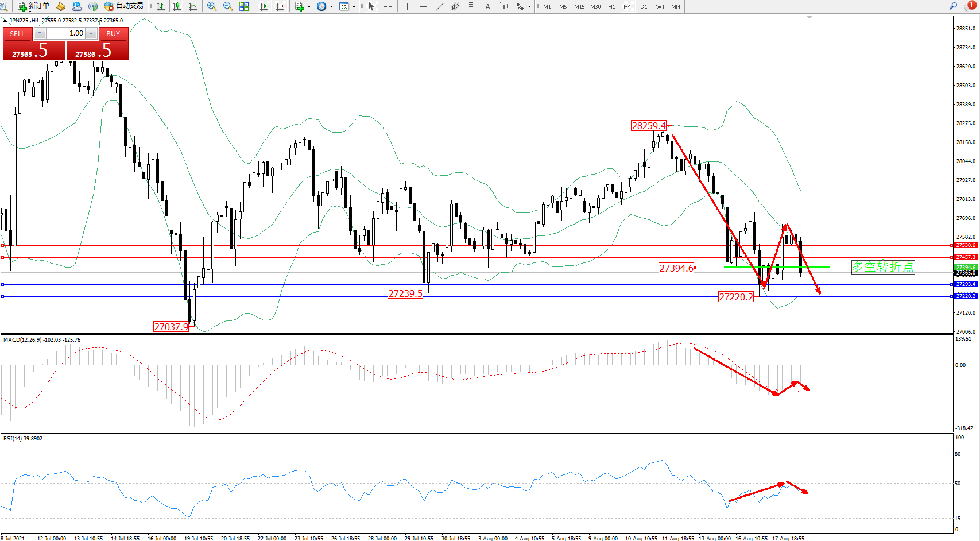Select the crosshair tool
Image resolution: width=980 pixels, height=541 pixels.
pyautogui.click(x=388, y=6)
